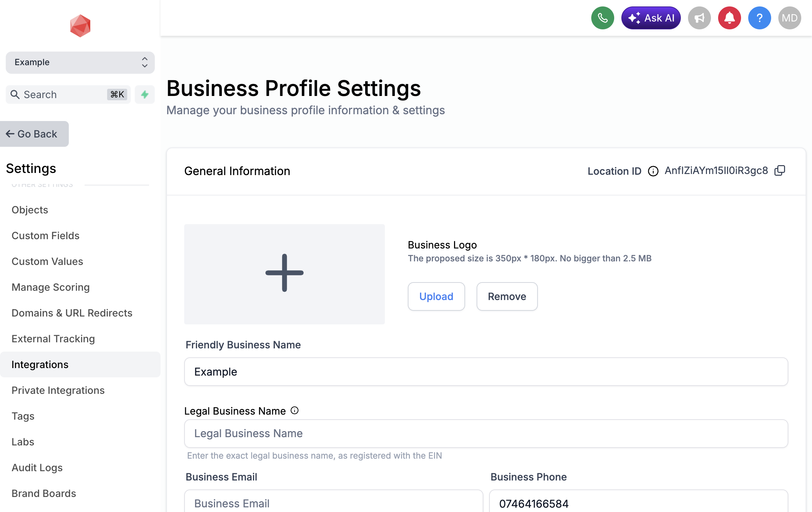
Task: Click the Location ID value AnfIZiAYm15Il0iR3gc8
Action: pos(716,170)
